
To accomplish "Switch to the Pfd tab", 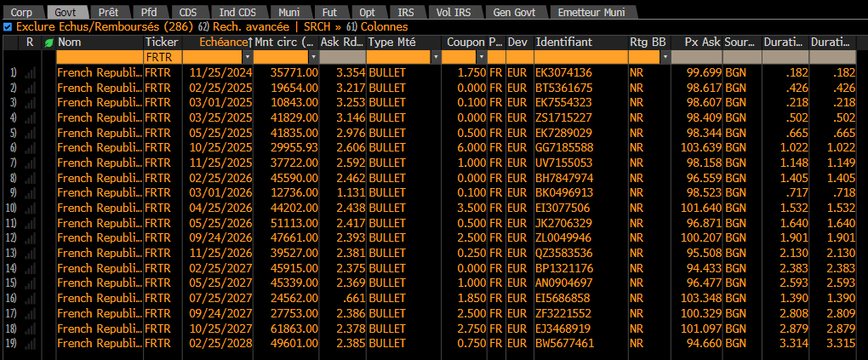I will pos(149,12).
